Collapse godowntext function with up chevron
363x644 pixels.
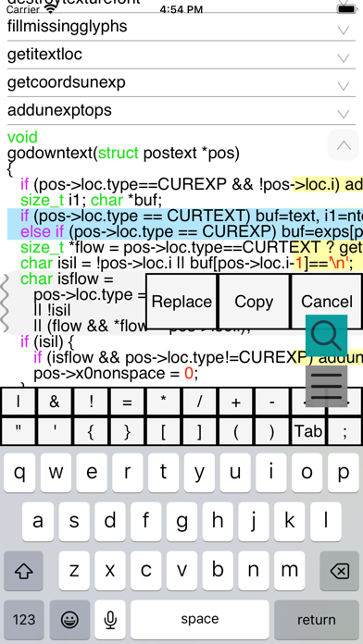[344, 145]
